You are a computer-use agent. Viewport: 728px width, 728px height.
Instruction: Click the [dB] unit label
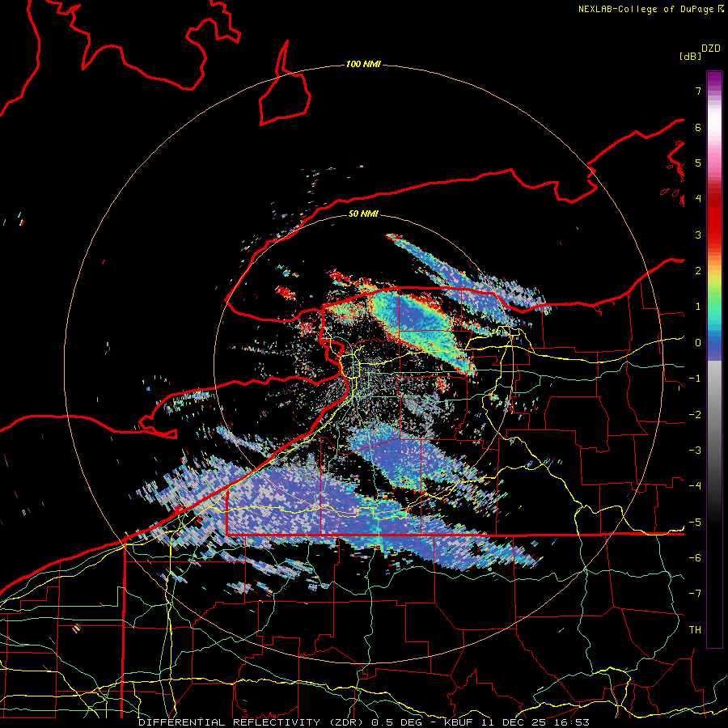click(x=690, y=56)
